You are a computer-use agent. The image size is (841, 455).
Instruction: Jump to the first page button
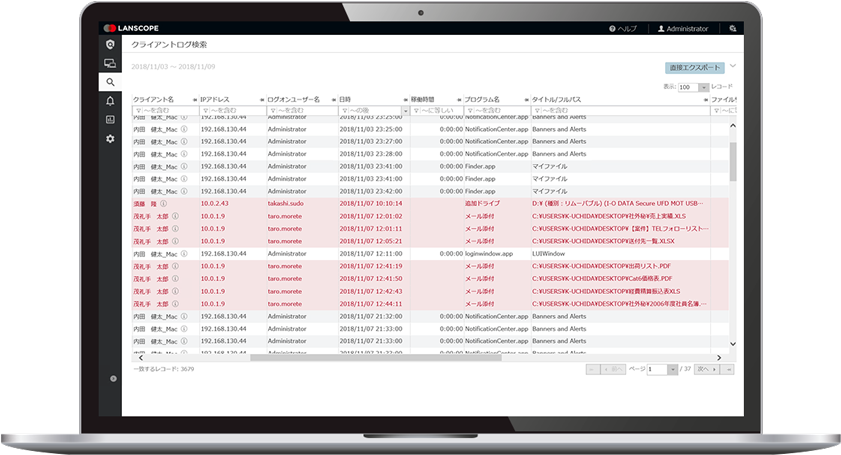593,370
